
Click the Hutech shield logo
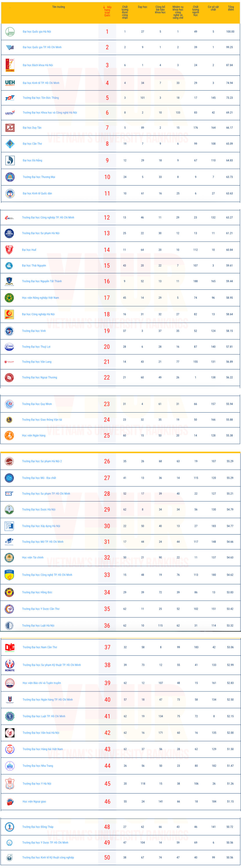point(10,575)
